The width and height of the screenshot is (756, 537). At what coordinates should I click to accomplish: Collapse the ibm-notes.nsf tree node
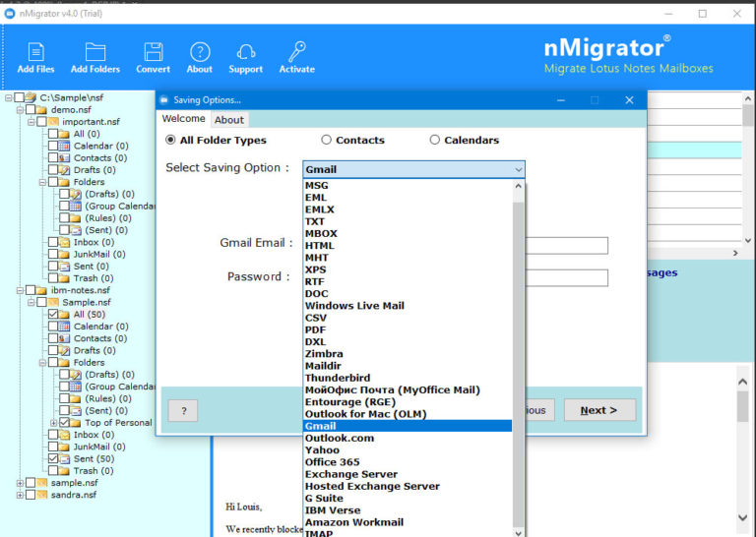click(x=20, y=290)
